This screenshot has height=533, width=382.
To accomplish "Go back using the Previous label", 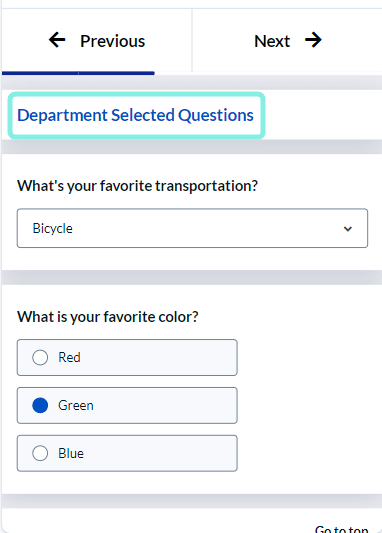I will click(x=112, y=41).
